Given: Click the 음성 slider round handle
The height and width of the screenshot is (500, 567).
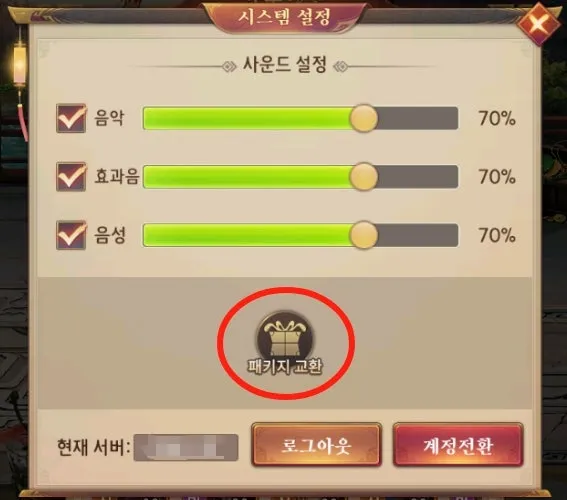Looking at the screenshot, I should click(x=363, y=235).
